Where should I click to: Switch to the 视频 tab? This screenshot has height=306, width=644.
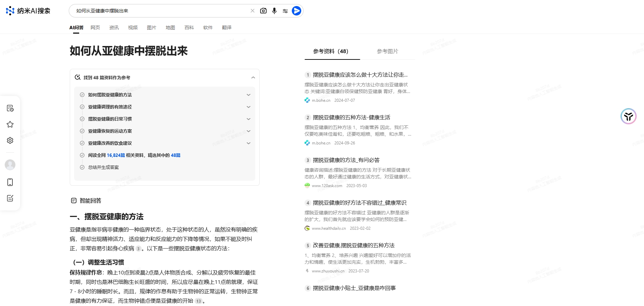(132, 27)
